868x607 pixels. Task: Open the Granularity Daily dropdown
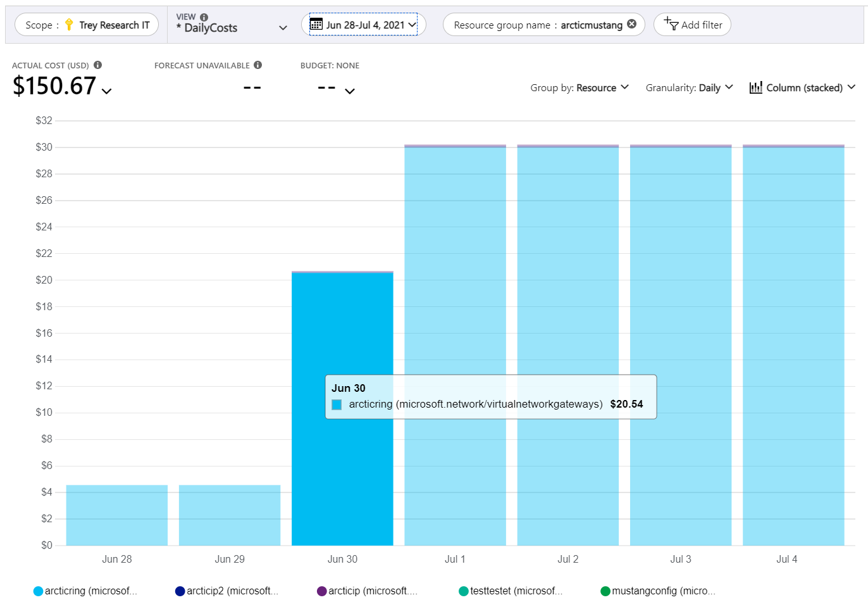[x=688, y=87]
